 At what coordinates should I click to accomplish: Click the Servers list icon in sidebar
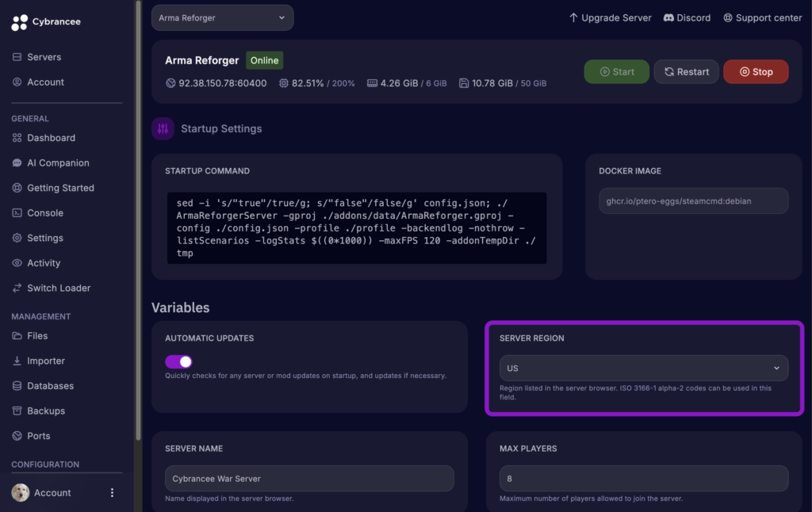tap(17, 57)
